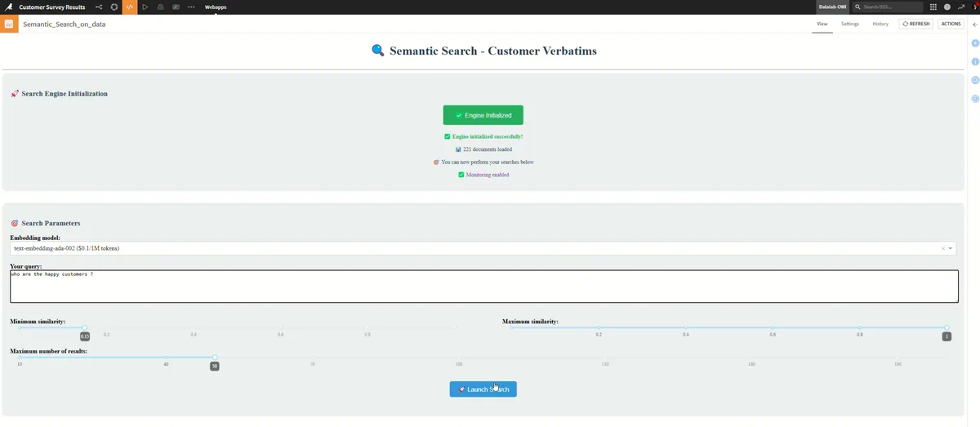This screenshot has width=980, height=427.
Task: Click the 'Search Engine Initialization' heading
Action: click(x=65, y=94)
